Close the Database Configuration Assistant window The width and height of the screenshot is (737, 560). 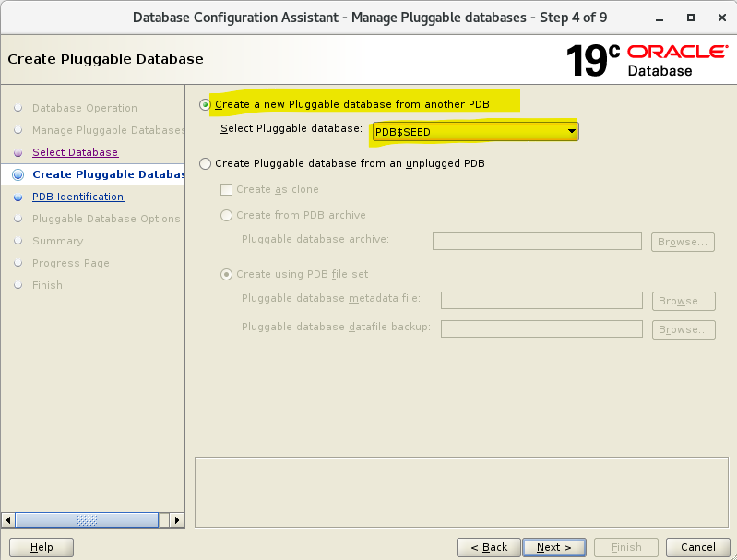[722, 18]
